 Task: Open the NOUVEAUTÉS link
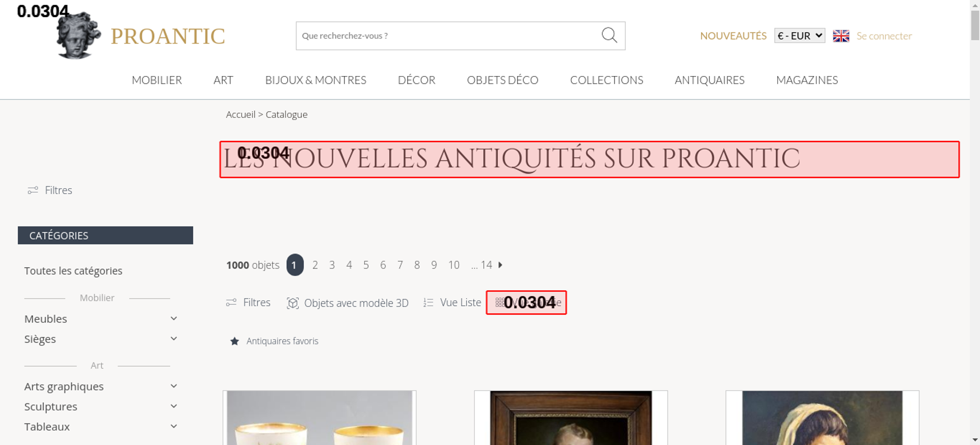pyautogui.click(x=733, y=36)
